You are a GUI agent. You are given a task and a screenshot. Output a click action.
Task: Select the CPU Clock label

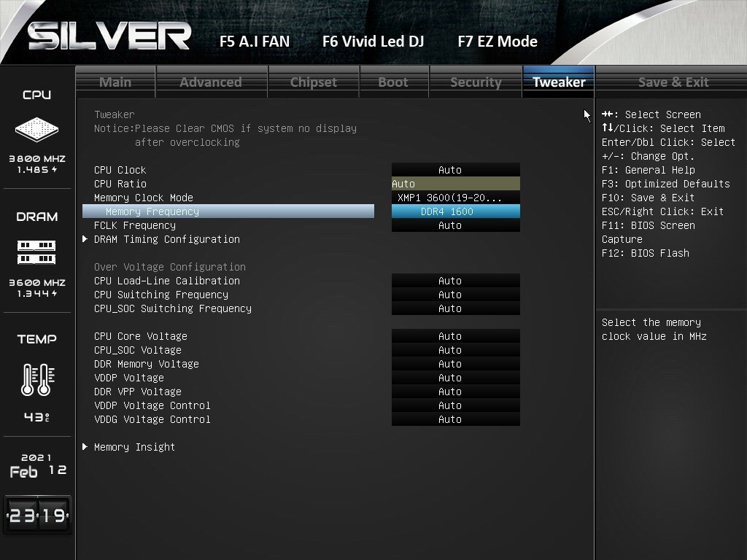tap(120, 170)
